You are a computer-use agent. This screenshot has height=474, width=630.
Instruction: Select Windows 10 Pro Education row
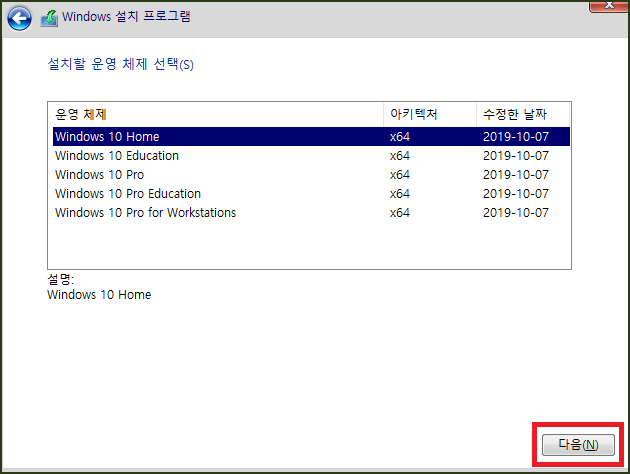tap(311, 193)
